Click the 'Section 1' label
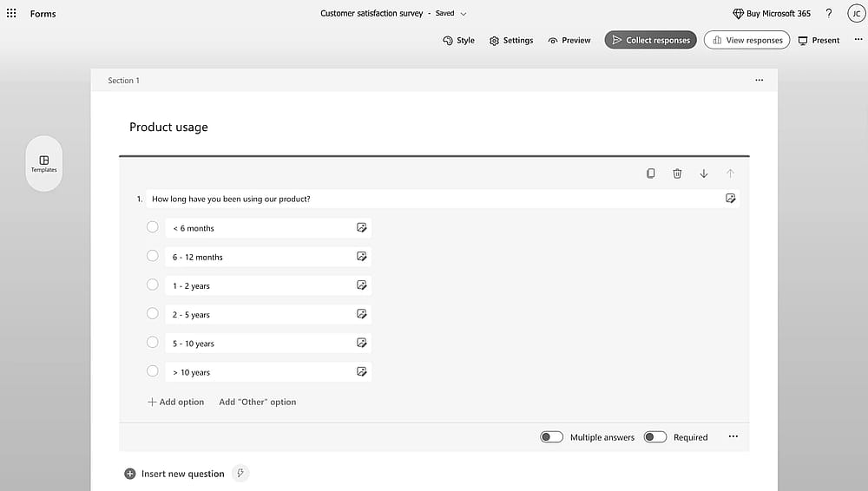The height and width of the screenshot is (491, 868). pyautogui.click(x=123, y=81)
